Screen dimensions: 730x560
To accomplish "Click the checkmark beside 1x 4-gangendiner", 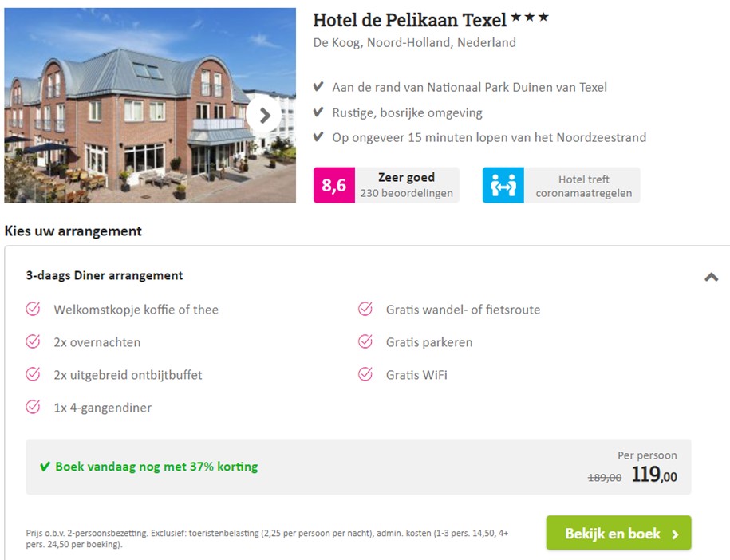I will pos(34,408).
